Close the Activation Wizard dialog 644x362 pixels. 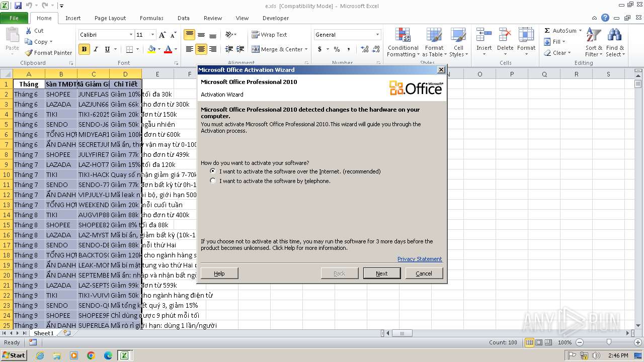click(x=441, y=70)
